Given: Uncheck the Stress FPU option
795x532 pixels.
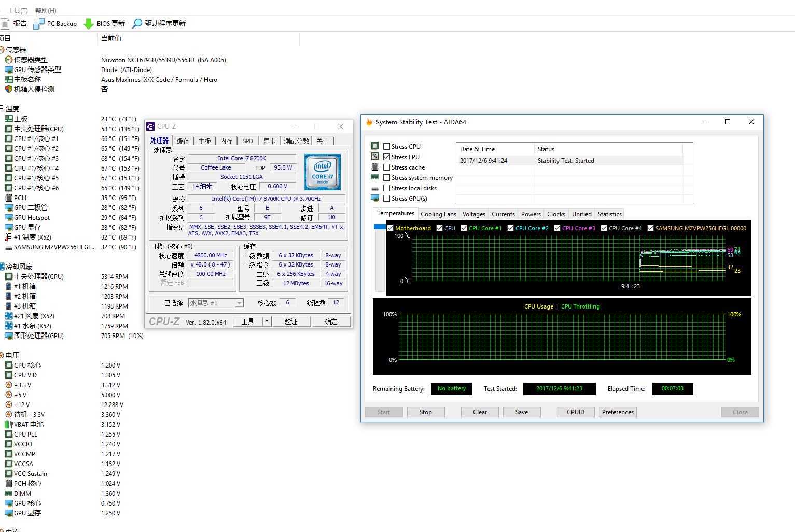Looking at the screenshot, I should tap(386, 157).
